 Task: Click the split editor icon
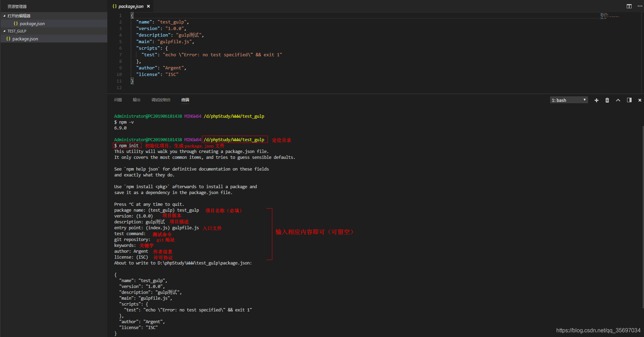tap(629, 6)
